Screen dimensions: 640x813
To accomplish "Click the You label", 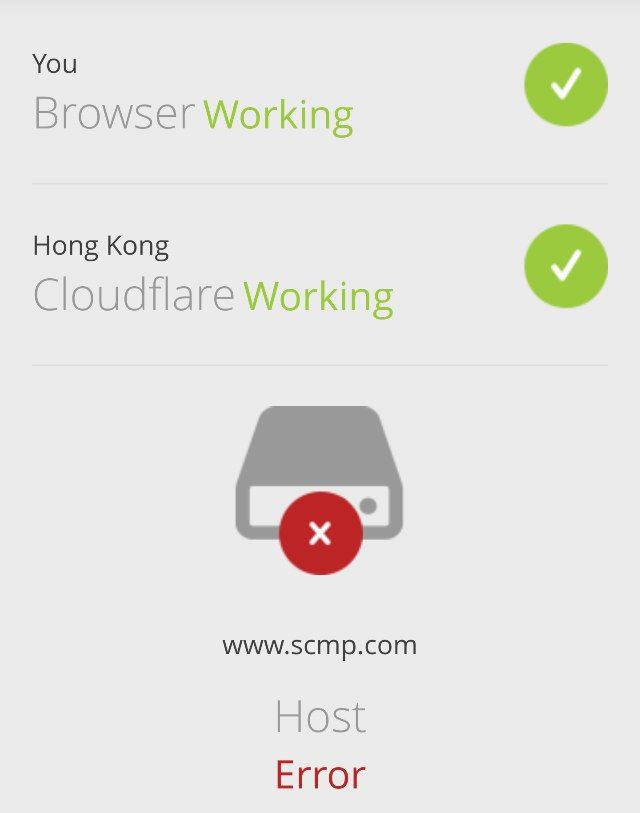I will click(55, 64).
